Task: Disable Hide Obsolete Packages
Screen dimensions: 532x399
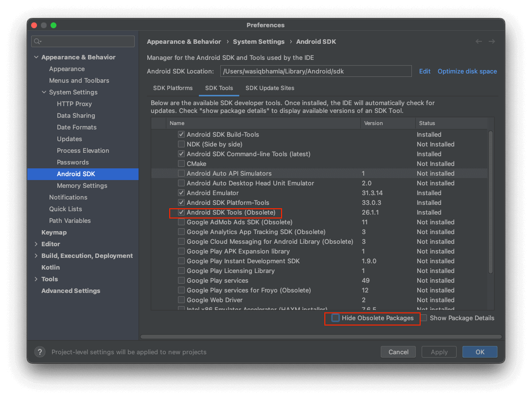Action: pyautogui.click(x=335, y=318)
